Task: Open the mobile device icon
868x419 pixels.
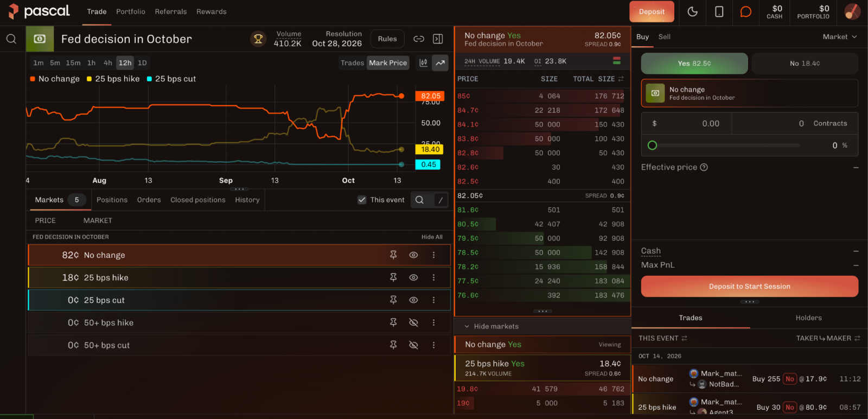Action: (x=719, y=11)
